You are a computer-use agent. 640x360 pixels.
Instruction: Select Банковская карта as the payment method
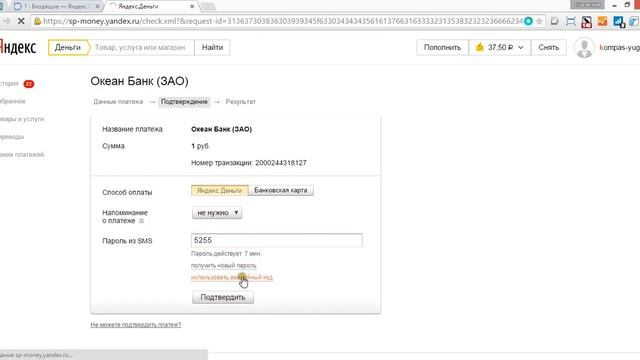[x=281, y=191]
